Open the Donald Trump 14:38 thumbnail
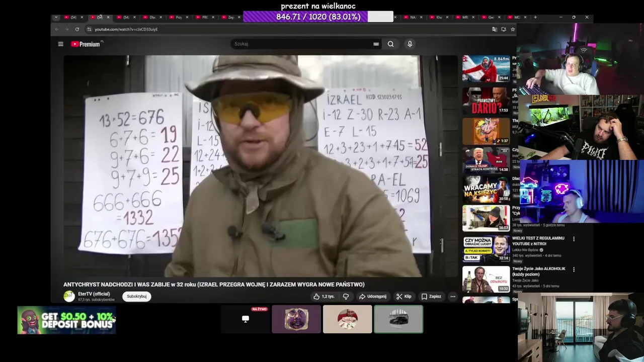Screen dimensions: 644x362 [x=486, y=160]
